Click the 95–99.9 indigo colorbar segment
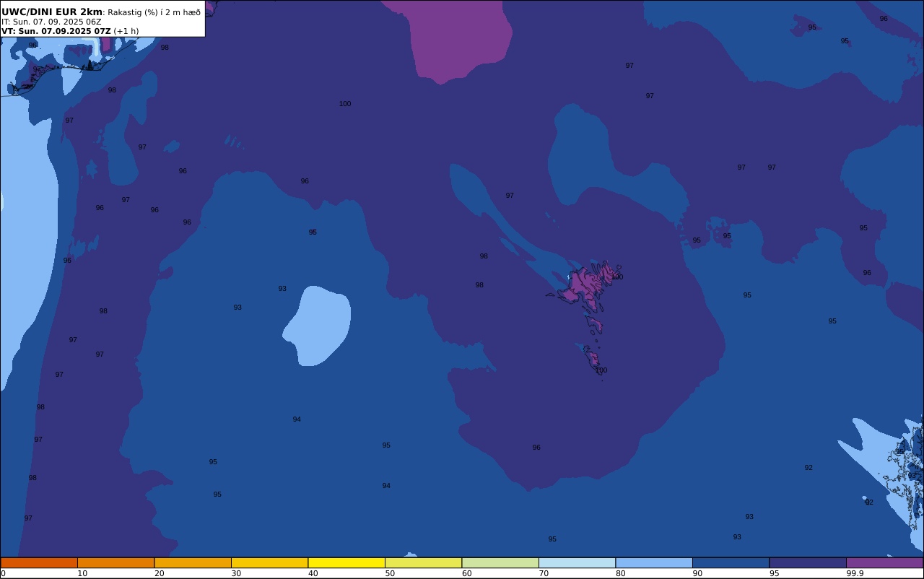This screenshot has width=924, height=579. point(808,562)
